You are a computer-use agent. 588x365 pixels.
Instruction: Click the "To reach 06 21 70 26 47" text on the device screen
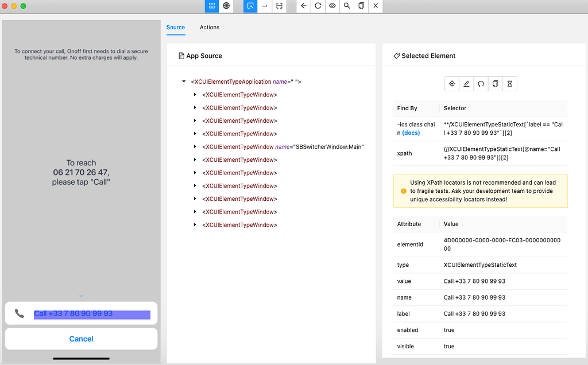pyautogui.click(x=81, y=172)
